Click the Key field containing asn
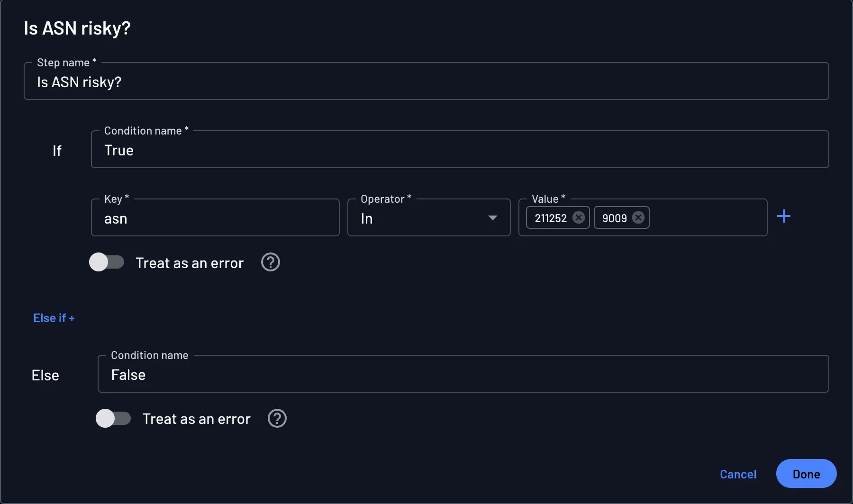The width and height of the screenshot is (853, 504). pos(215,218)
